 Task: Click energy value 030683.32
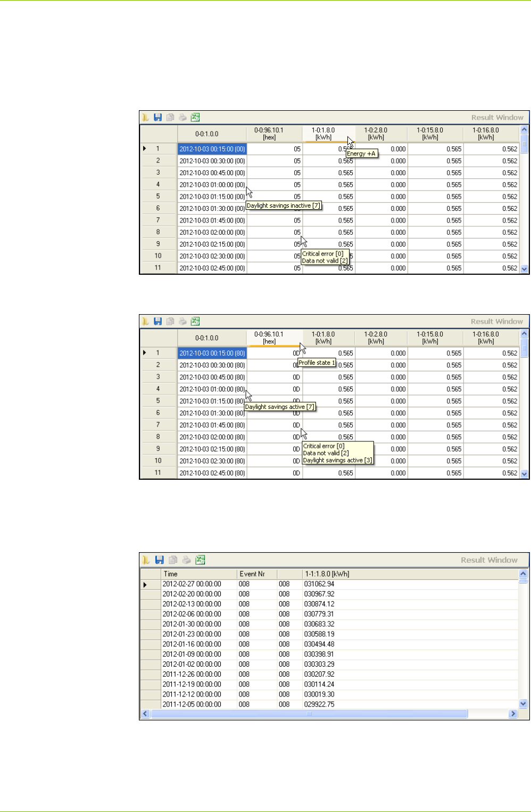pyautogui.click(x=319, y=624)
